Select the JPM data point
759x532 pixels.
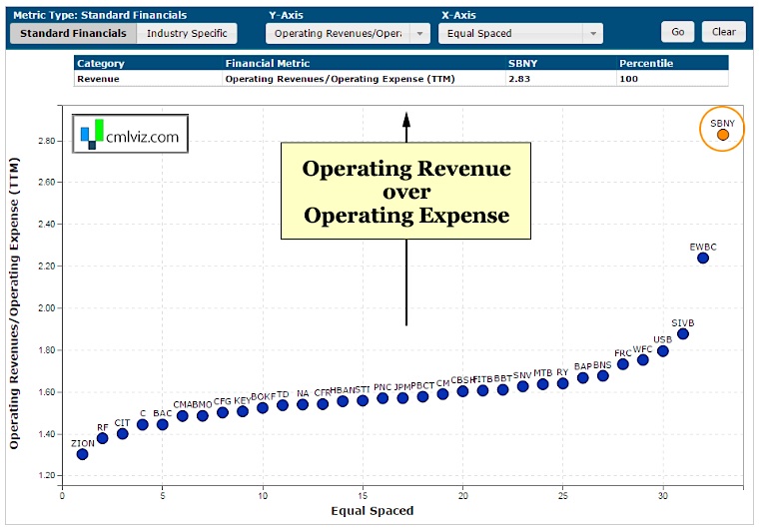click(x=402, y=398)
